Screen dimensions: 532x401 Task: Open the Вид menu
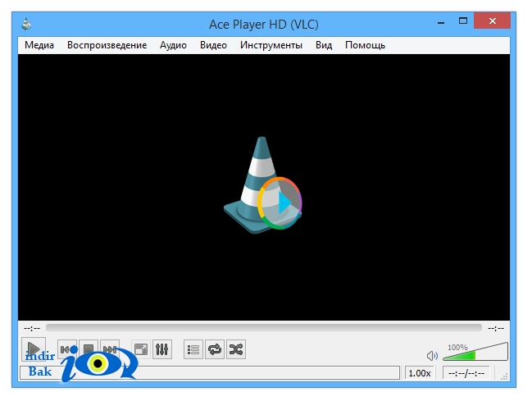[x=324, y=45]
